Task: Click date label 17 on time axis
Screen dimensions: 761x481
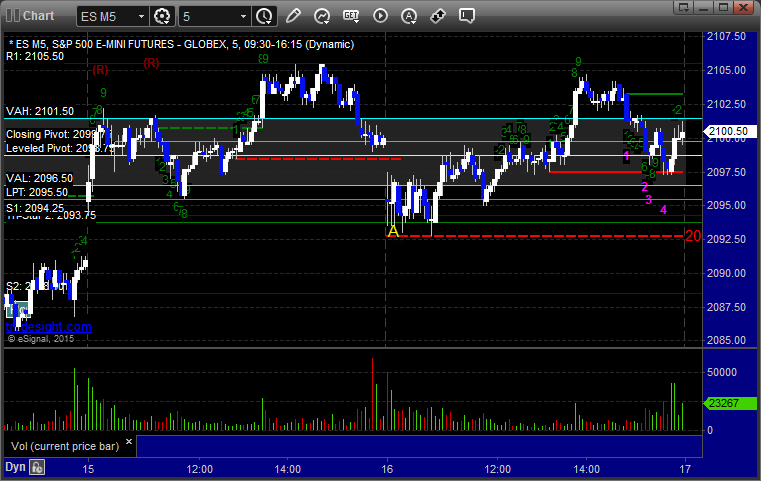Action: [x=685, y=469]
